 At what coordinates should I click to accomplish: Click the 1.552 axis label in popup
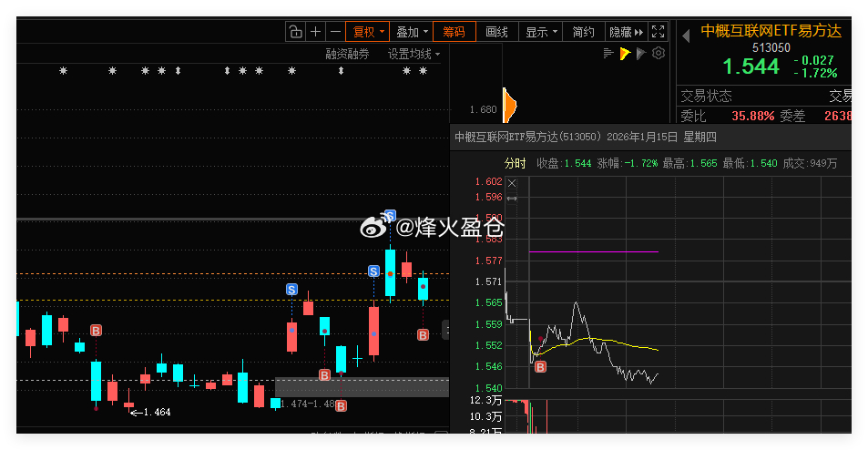(x=488, y=345)
